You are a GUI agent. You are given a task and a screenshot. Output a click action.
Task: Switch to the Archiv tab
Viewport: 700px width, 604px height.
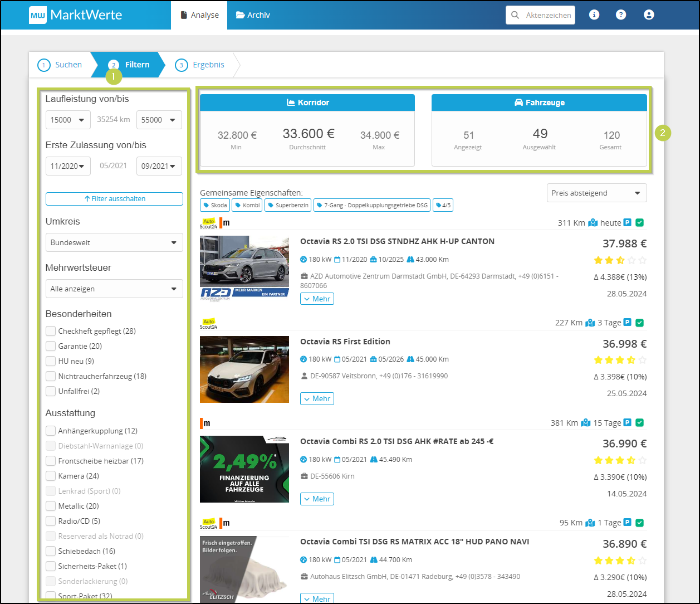coord(253,15)
